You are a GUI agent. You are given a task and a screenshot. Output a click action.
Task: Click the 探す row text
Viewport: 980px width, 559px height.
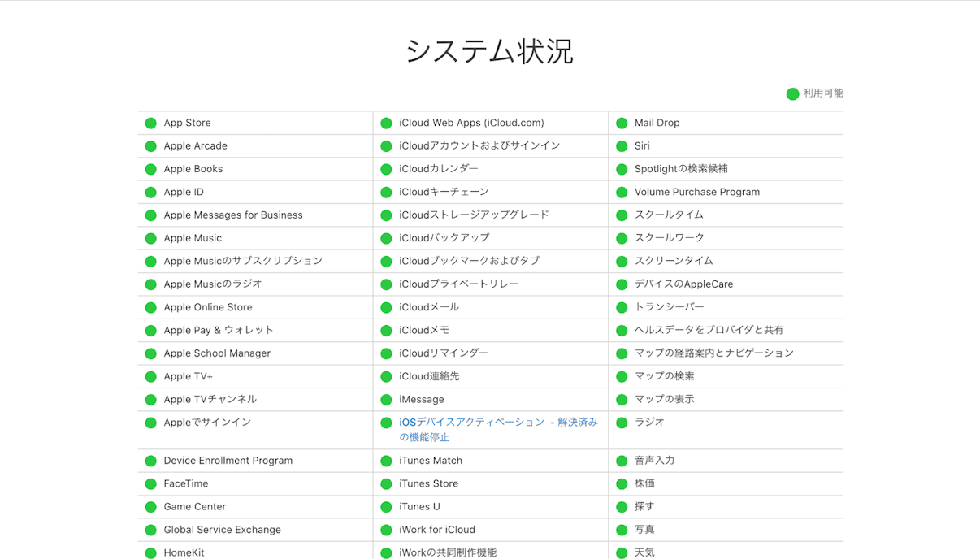coord(644,506)
